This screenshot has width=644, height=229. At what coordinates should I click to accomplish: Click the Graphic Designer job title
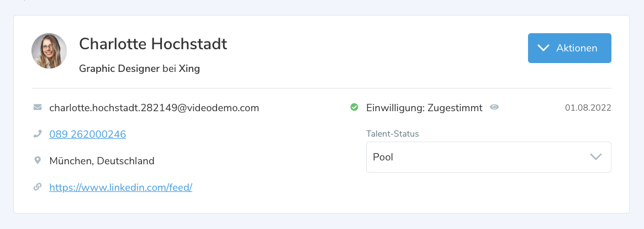[119, 69]
